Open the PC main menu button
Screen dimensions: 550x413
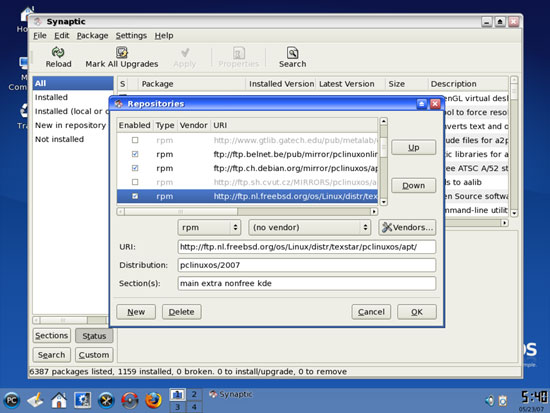[12, 400]
